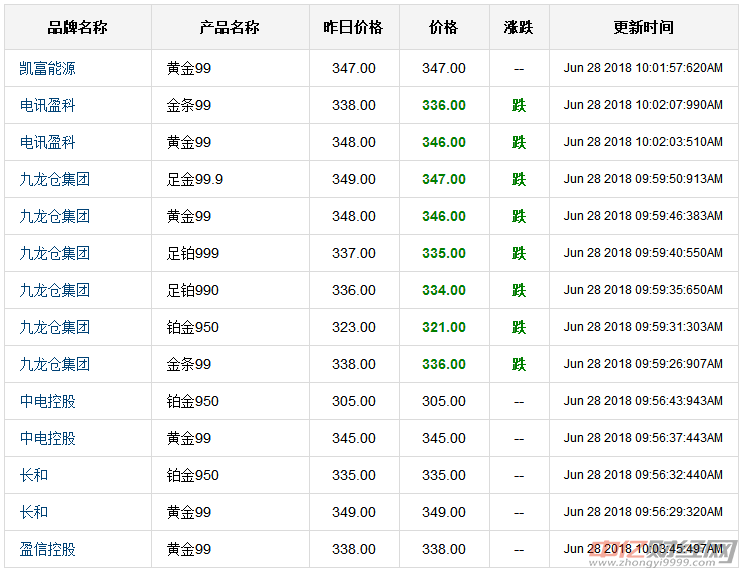Select green price 335.00
743x573 pixels.
coord(444,253)
